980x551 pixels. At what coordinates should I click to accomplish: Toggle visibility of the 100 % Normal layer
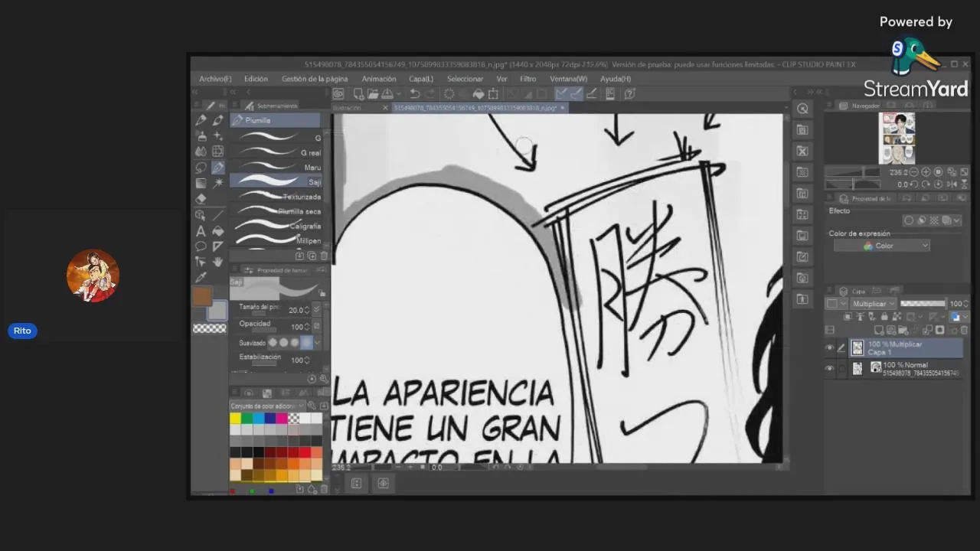[830, 368]
